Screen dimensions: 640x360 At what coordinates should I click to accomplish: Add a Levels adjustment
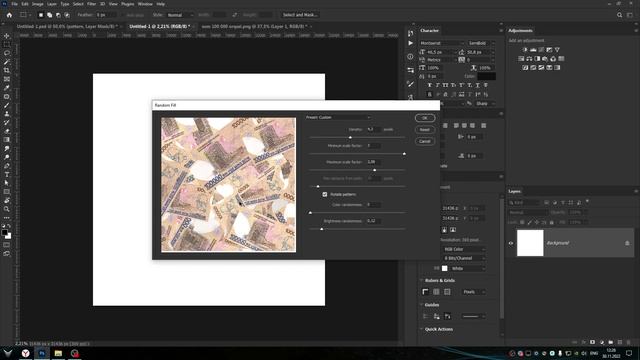click(x=533, y=50)
